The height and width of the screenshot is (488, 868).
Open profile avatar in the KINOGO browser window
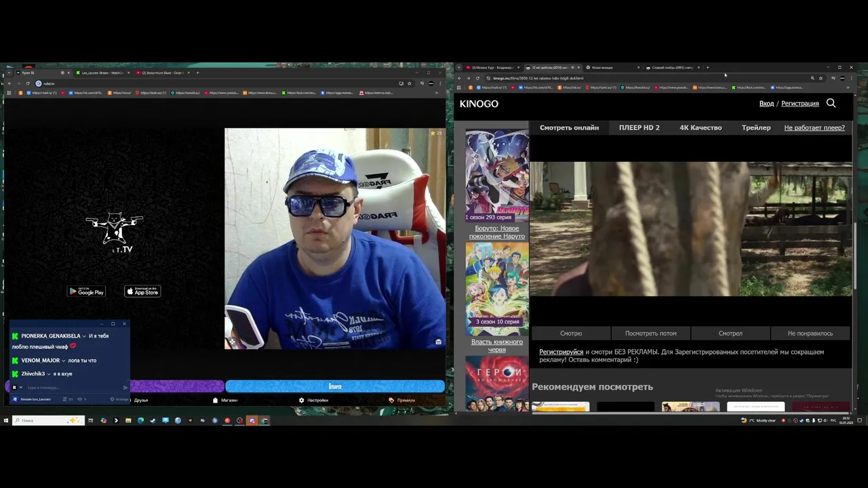pos(842,78)
